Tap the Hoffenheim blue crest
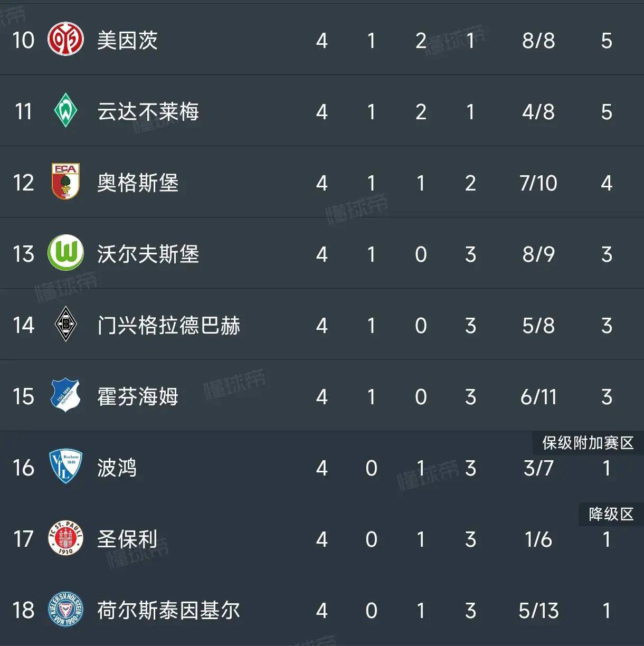 pos(66,396)
